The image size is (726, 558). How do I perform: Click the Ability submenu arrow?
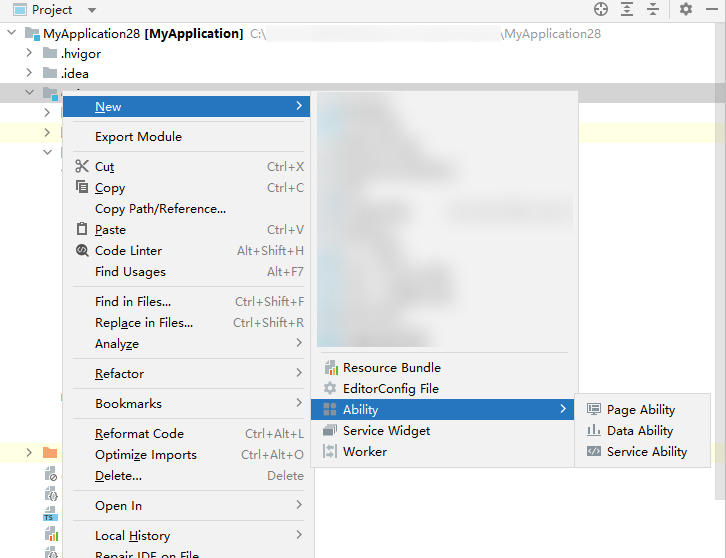point(563,409)
